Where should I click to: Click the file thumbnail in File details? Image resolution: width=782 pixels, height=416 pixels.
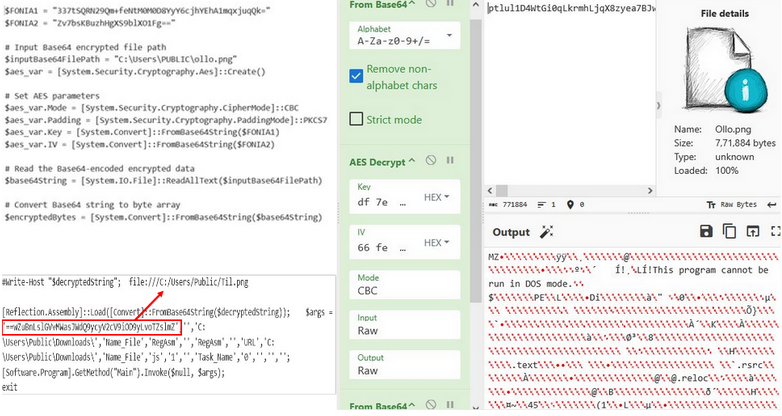pyautogui.click(x=725, y=69)
